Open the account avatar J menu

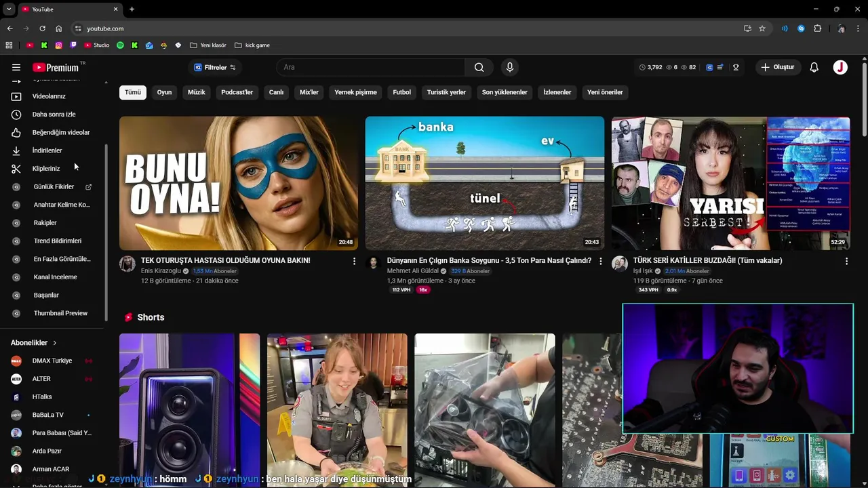(840, 67)
